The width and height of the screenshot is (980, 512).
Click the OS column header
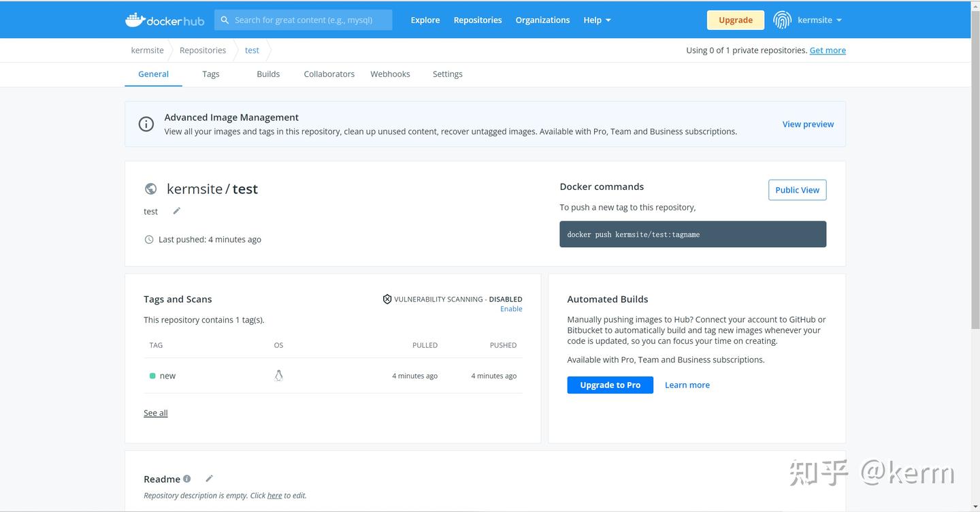pos(278,345)
